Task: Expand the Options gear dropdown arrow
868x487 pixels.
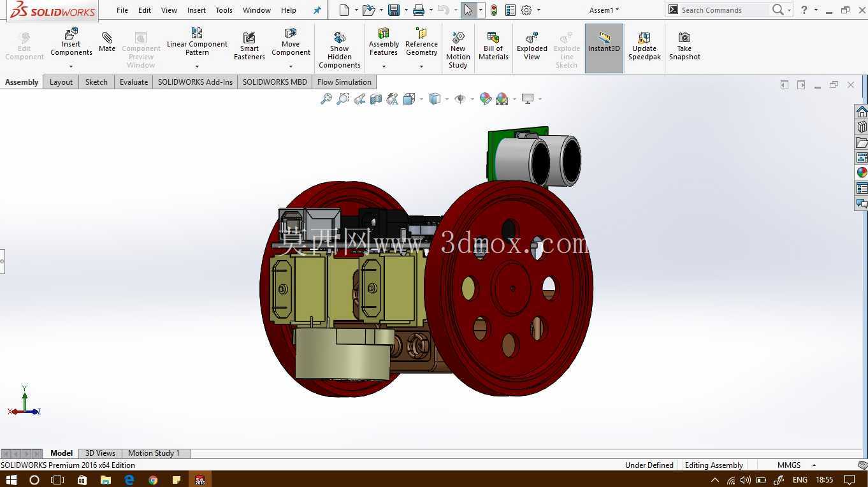Action: 539,10
